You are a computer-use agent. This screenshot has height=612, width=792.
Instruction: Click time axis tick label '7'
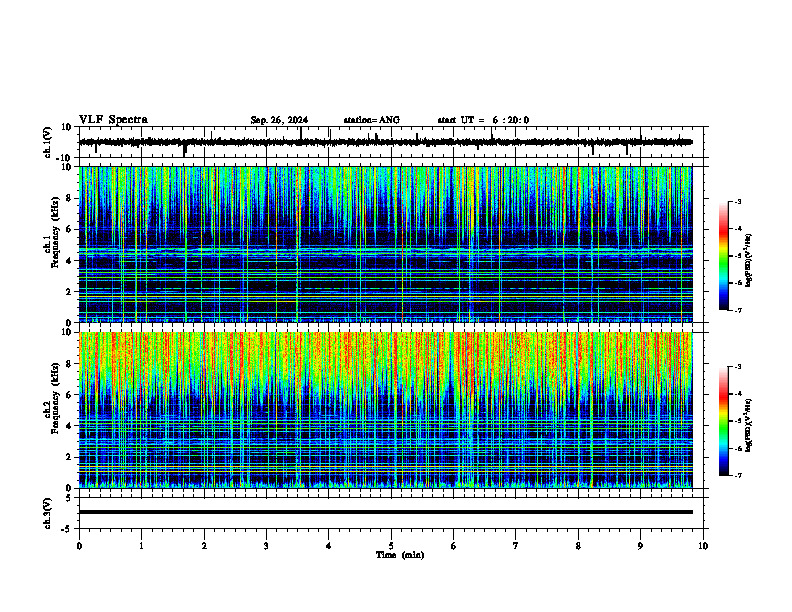click(x=516, y=546)
